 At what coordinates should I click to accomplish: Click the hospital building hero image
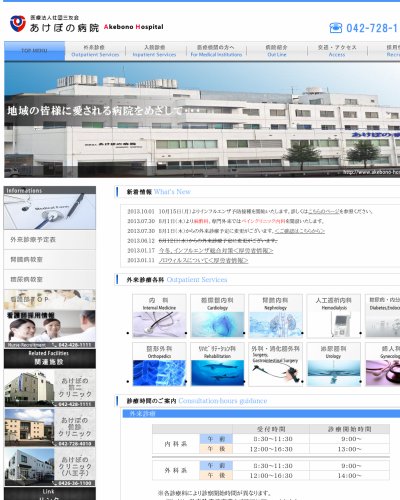tap(202, 119)
